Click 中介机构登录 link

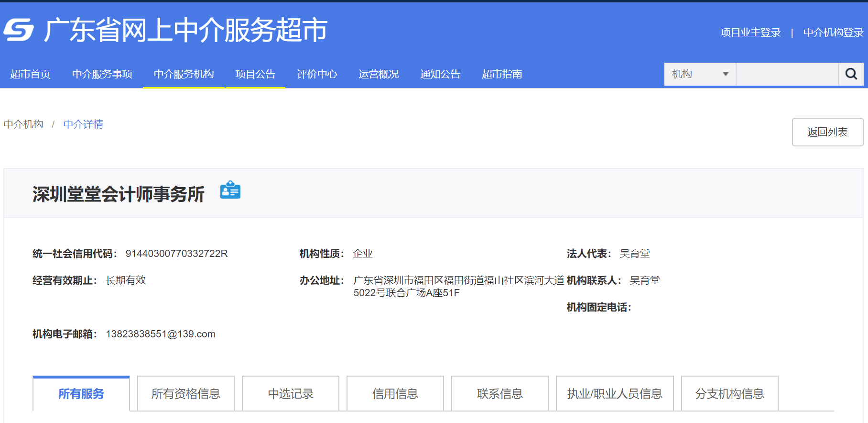point(833,33)
